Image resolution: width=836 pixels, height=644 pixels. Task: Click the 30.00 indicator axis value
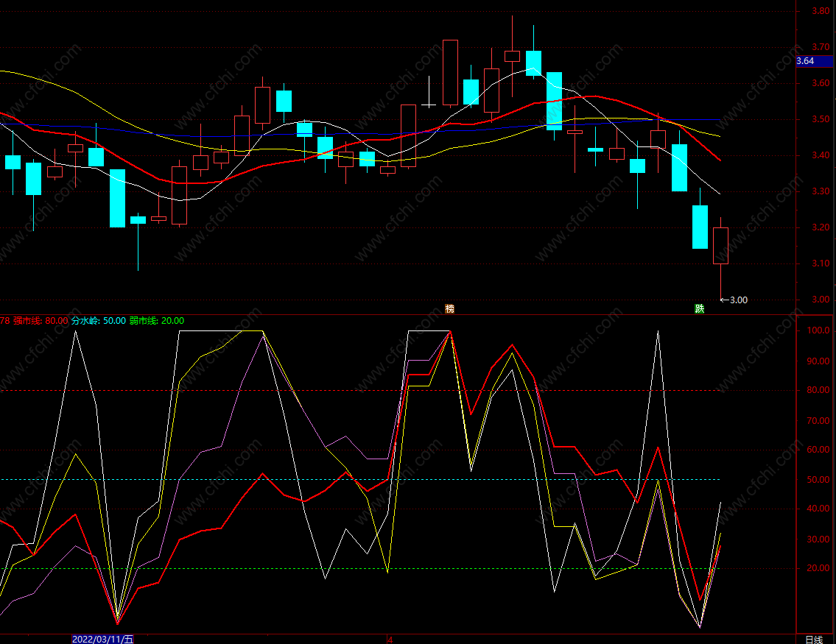(818, 539)
